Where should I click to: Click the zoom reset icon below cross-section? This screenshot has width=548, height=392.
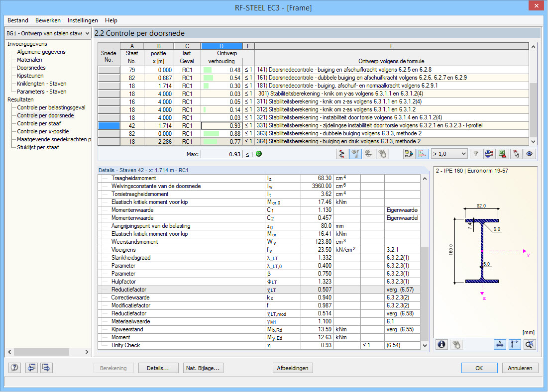[x=530, y=344]
